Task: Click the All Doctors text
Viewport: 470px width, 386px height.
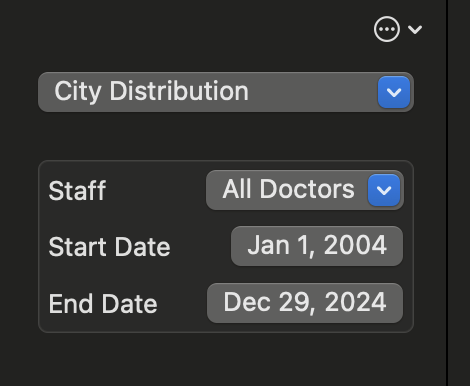Action: click(x=288, y=189)
